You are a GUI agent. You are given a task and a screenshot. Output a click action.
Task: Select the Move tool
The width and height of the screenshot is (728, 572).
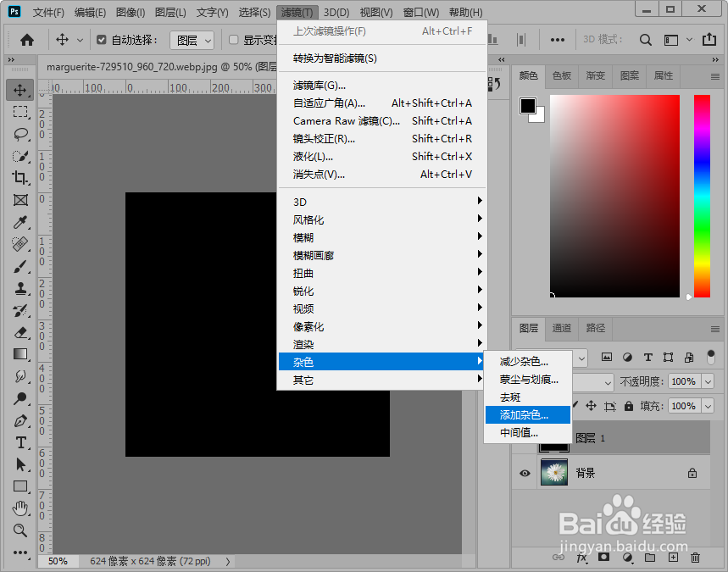tap(20, 89)
